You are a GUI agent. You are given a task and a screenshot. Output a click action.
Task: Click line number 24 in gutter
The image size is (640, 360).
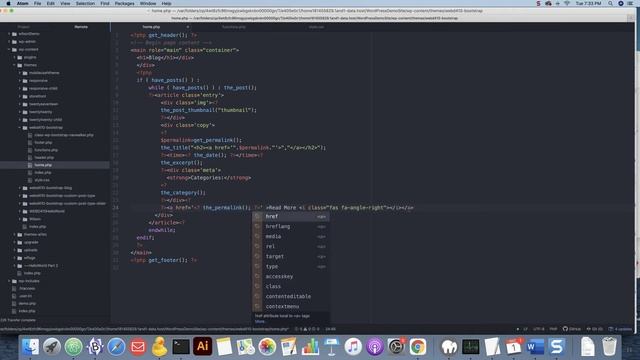[116, 208]
